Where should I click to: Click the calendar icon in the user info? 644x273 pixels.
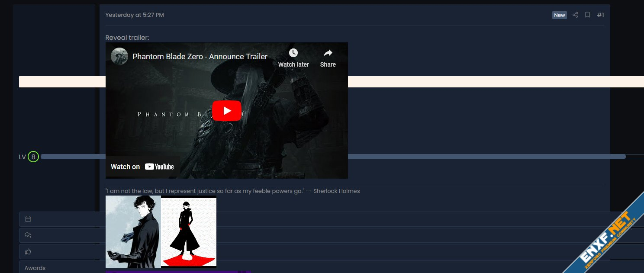[x=28, y=219]
